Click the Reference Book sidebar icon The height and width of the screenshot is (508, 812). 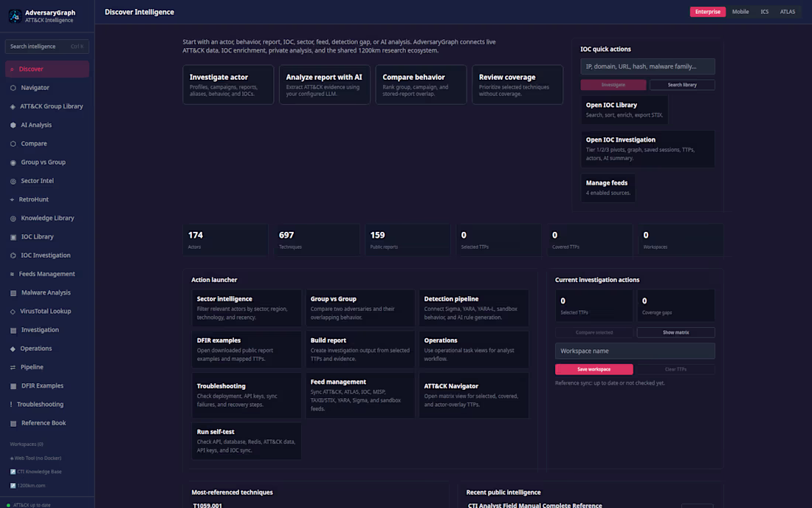click(x=13, y=423)
